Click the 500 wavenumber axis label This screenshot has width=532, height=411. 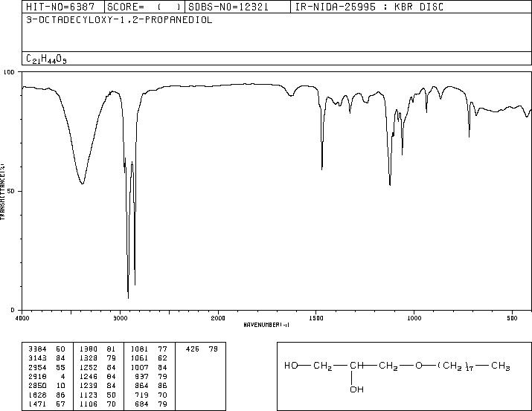click(512, 318)
